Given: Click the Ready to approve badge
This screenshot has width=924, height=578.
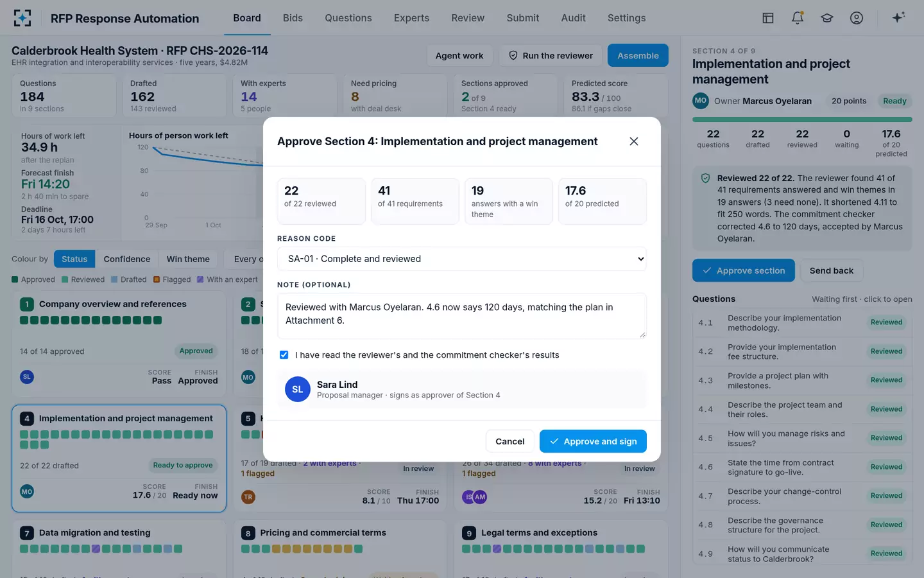Looking at the screenshot, I should (x=183, y=465).
